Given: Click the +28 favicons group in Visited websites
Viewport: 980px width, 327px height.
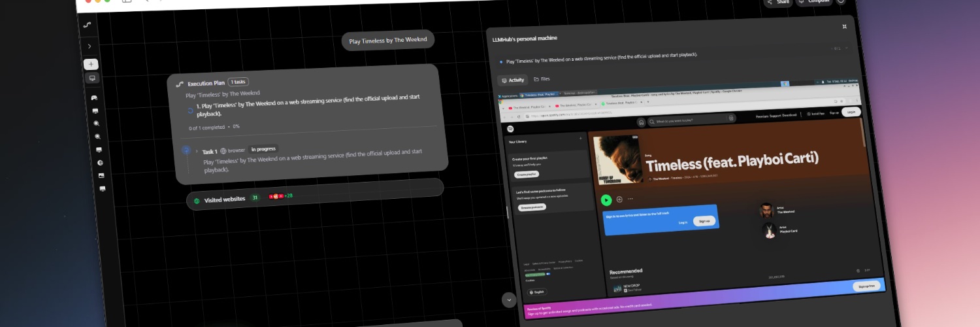Looking at the screenshot, I should (x=281, y=196).
